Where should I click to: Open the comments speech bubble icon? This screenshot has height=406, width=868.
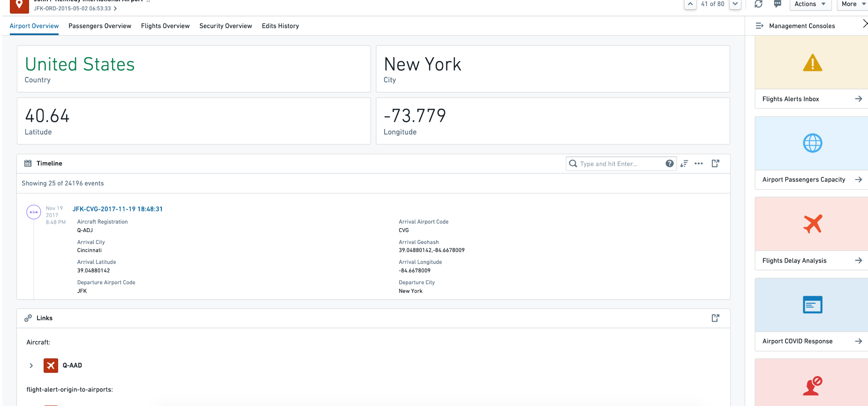coord(777,4)
